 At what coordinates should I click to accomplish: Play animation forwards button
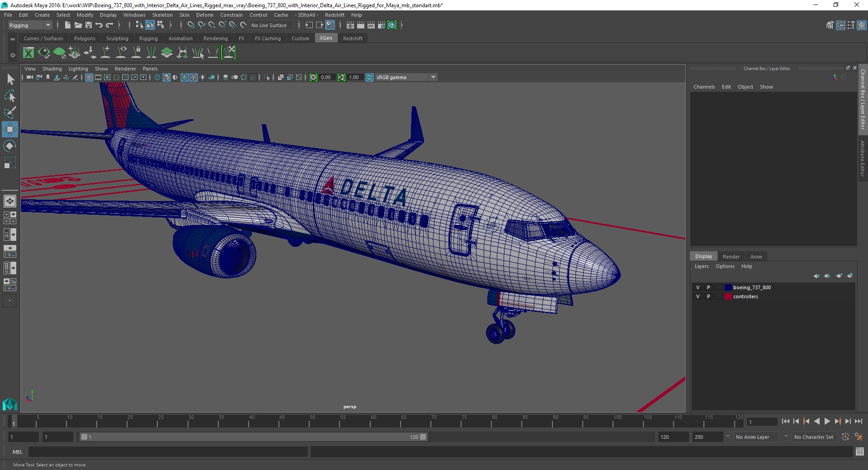click(x=827, y=421)
